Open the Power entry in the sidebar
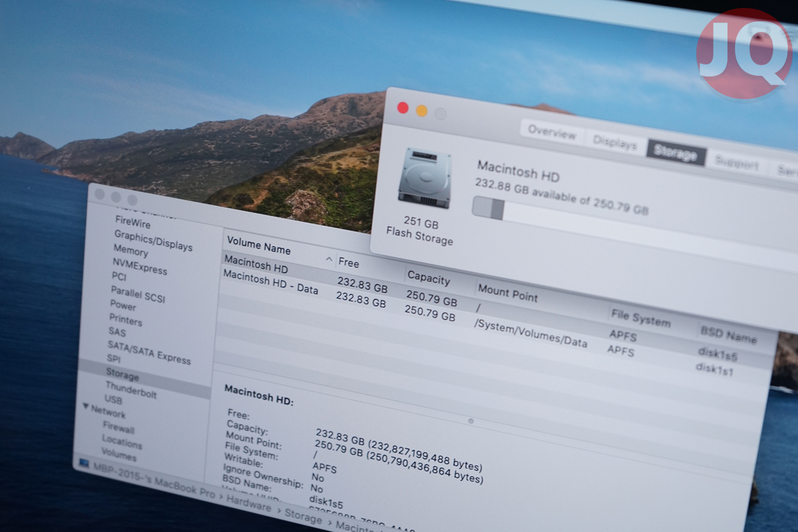Screen dimensions: 798x532 pyautogui.click(x=123, y=305)
